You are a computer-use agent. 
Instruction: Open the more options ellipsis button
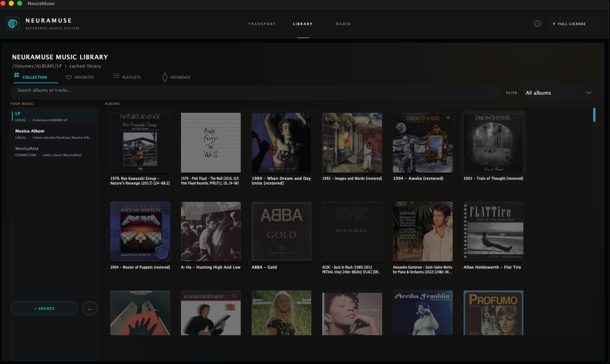coord(90,309)
